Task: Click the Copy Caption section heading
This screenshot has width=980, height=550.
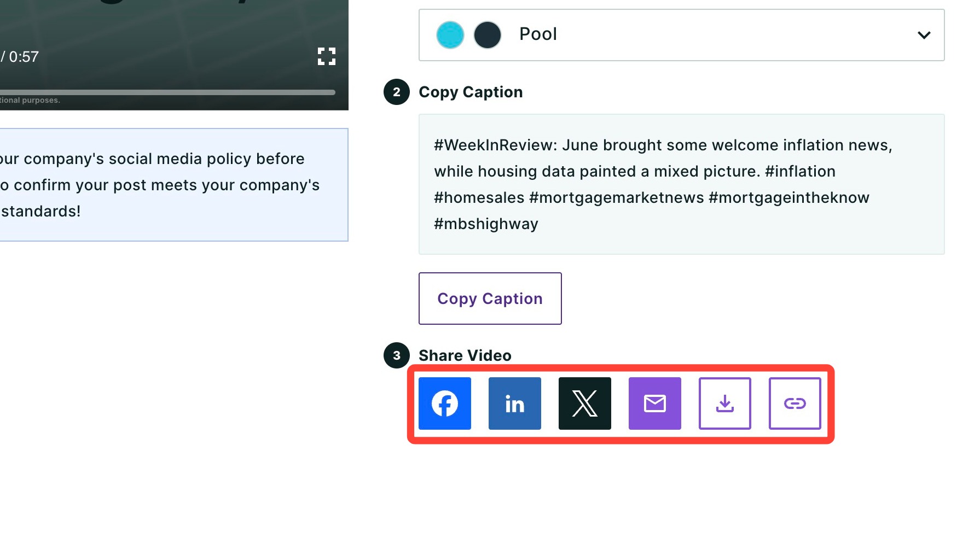Action: pos(471,92)
